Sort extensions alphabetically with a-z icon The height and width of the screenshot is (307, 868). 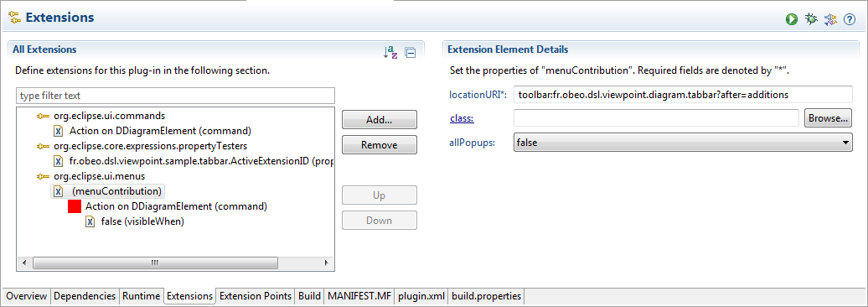pyautogui.click(x=390, y=52)
